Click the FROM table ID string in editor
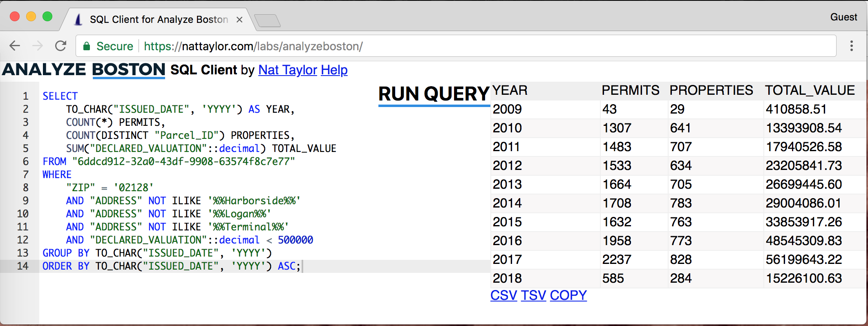Screen dimensions: 868x326 pyautogui.click(x=183, y=161)
